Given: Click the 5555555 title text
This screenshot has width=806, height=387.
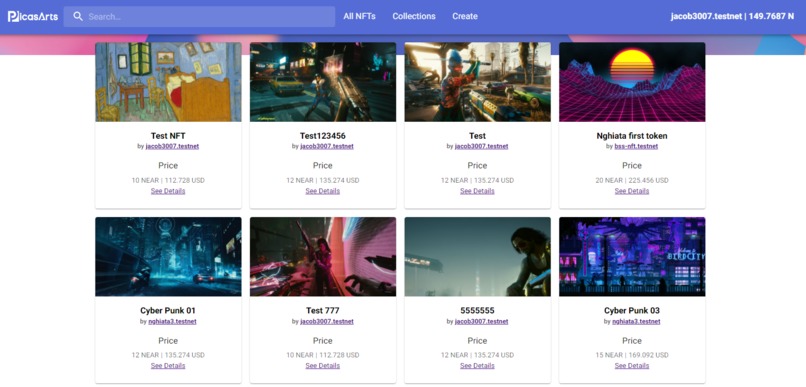Looking at the screenshot, I should [478, 311].
